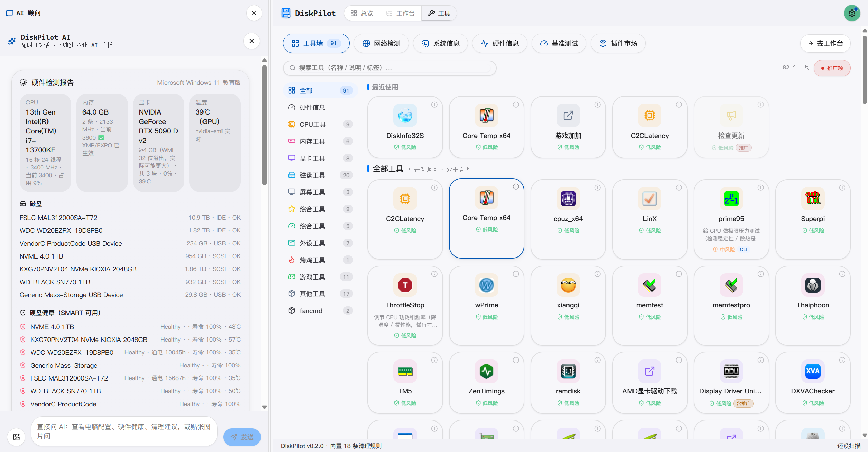This screenshot has height=452, width=868.
Task: Select the ramdisk tool icon
Action: click(568, 371)
